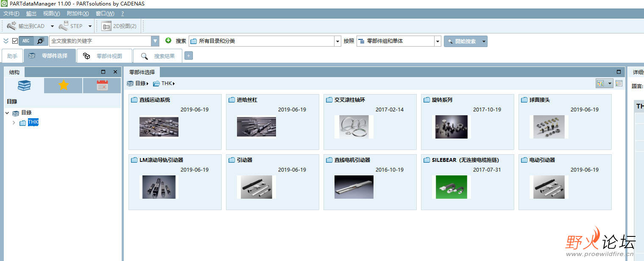This screenshot has height=261, width=644.
Task: Maximize the 零部件选择 panel
Action: point(619,72)
